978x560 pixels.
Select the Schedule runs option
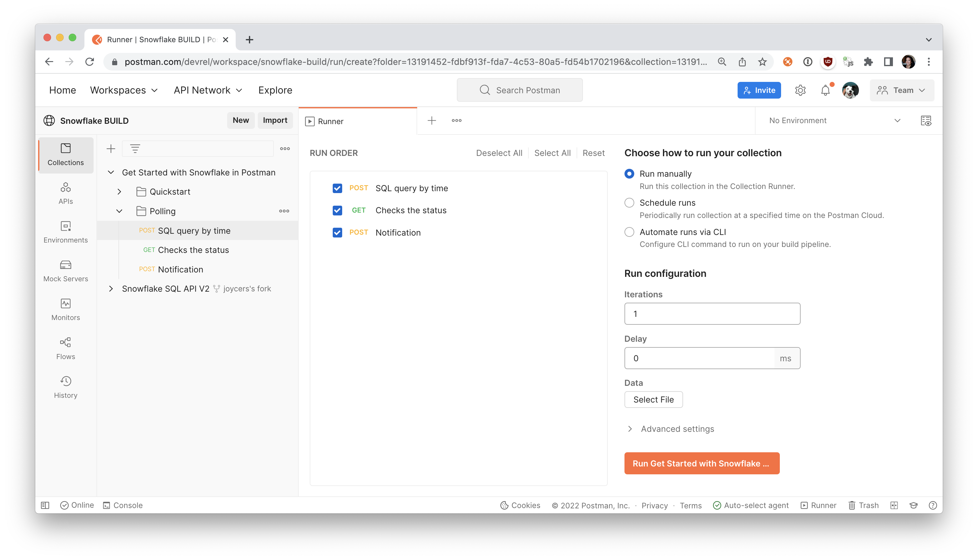click(630, 203)
